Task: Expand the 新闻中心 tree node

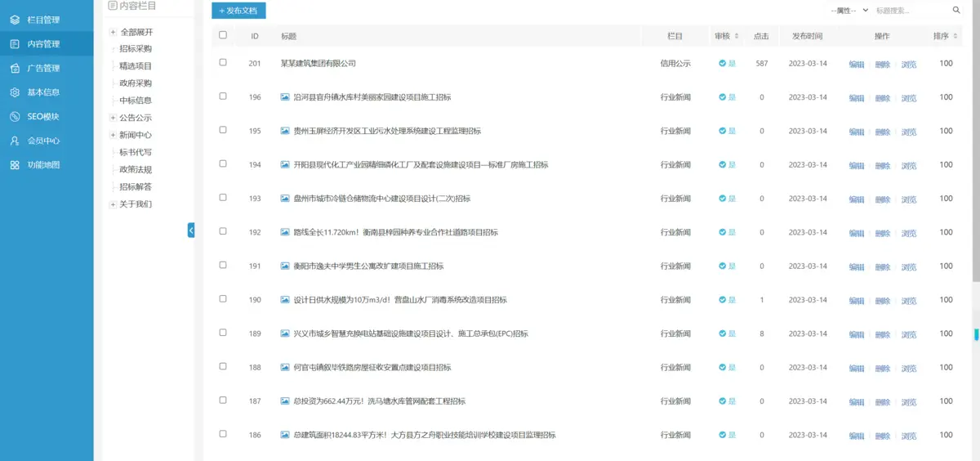Action: pos(113,135)
